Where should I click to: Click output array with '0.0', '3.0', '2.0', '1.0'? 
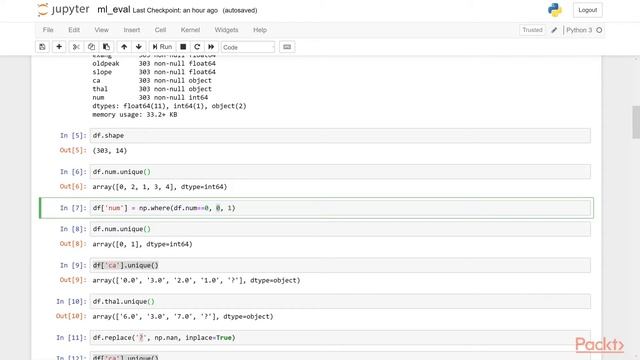click(x=196, y=280)
